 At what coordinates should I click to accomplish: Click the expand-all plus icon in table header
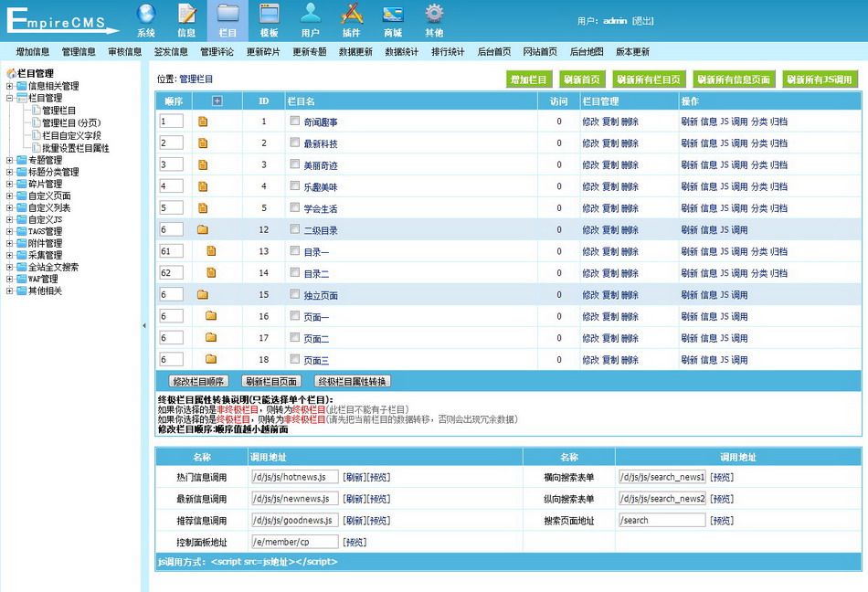click(x=217, y=100)
